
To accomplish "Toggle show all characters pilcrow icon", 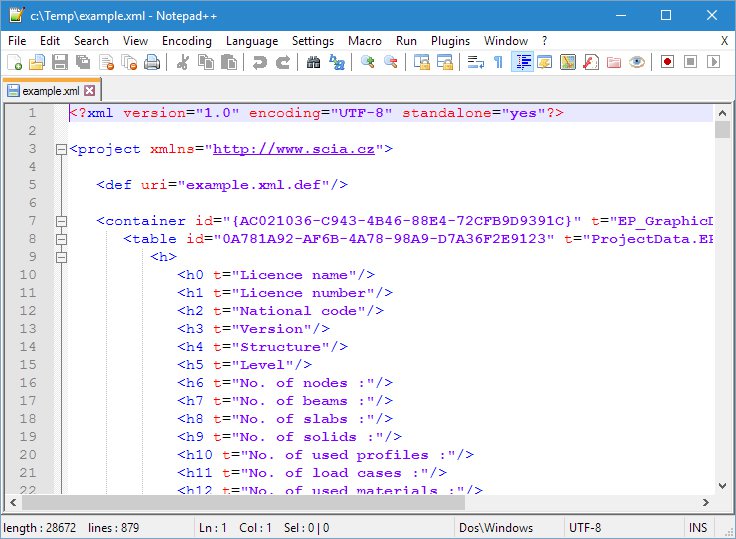I will pos(498,62).
